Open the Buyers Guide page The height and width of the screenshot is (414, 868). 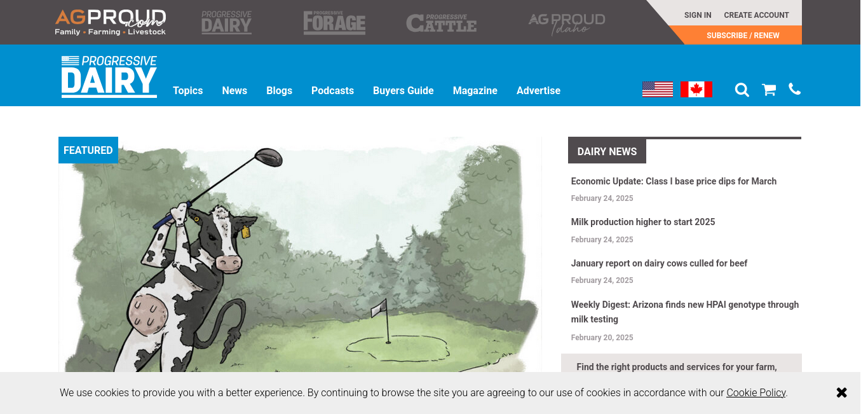point(403,90)
